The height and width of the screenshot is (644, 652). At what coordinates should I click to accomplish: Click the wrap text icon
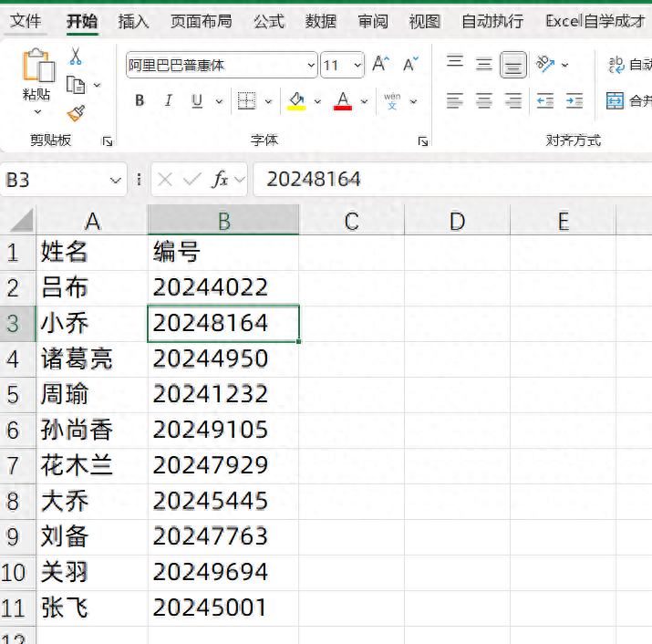[616, 65]
